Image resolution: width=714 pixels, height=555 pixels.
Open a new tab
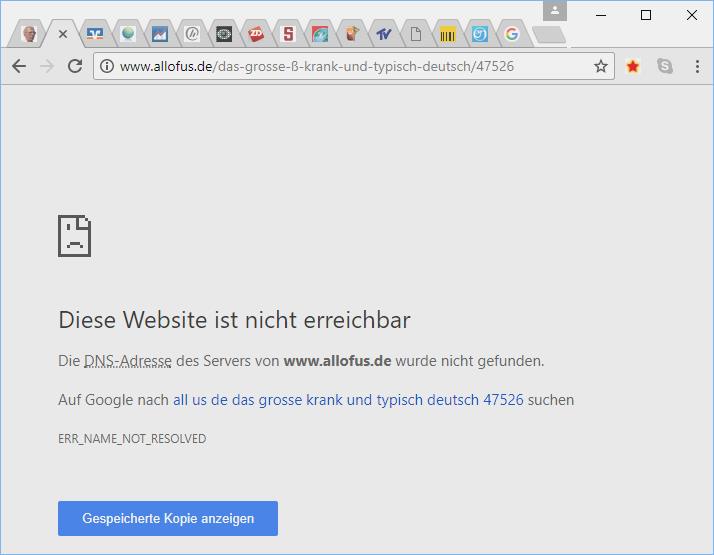pos(549,35)
